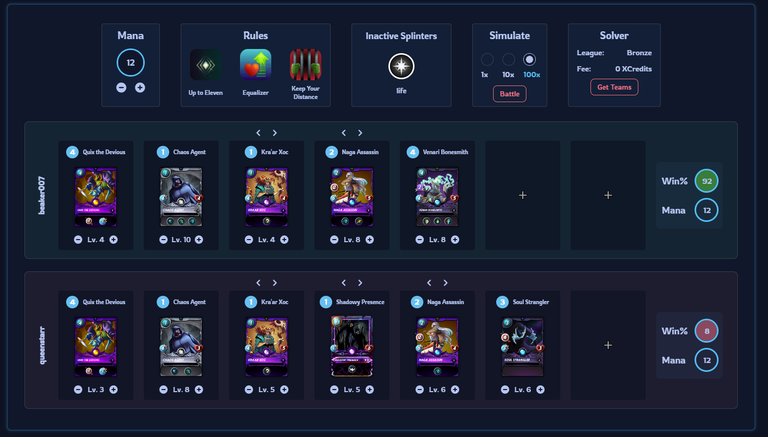Raise beaker007's Chaos Agent level

199,240
